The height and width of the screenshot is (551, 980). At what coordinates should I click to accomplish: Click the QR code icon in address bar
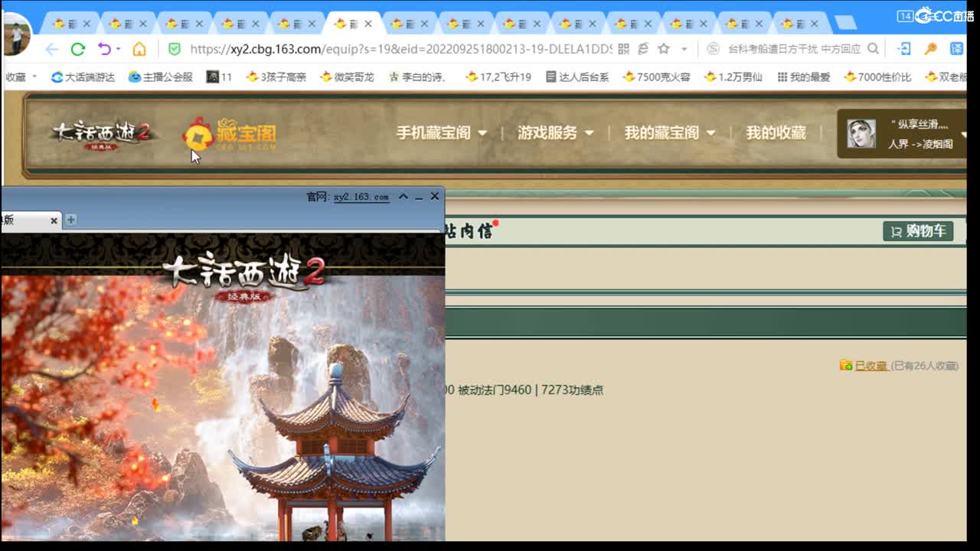(x=623, y=49)
